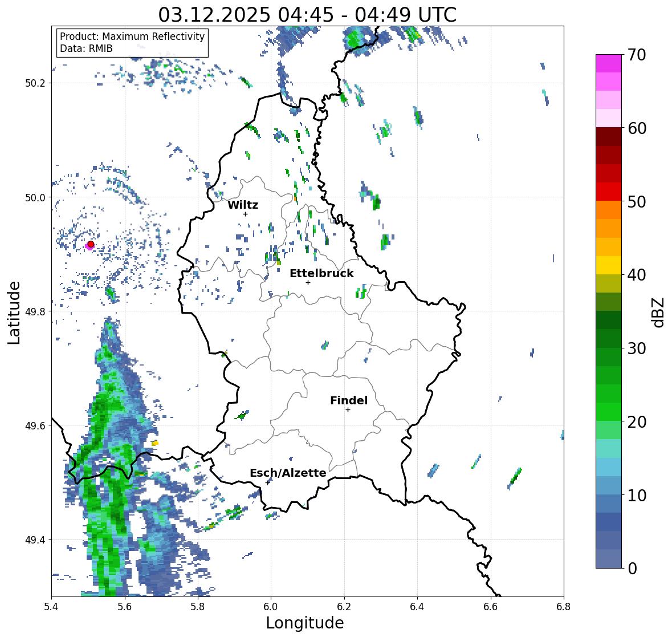Click longitude tick label 5.4

[51, 607]
